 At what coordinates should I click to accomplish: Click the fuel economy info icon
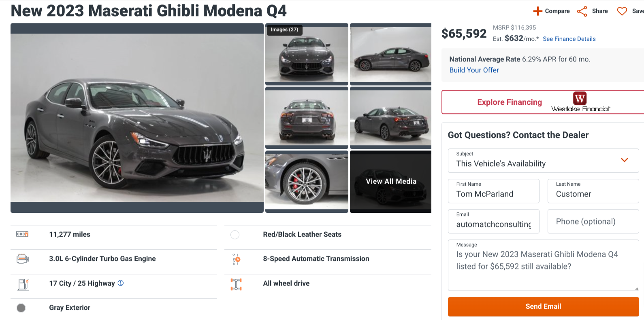coord(121,283)
